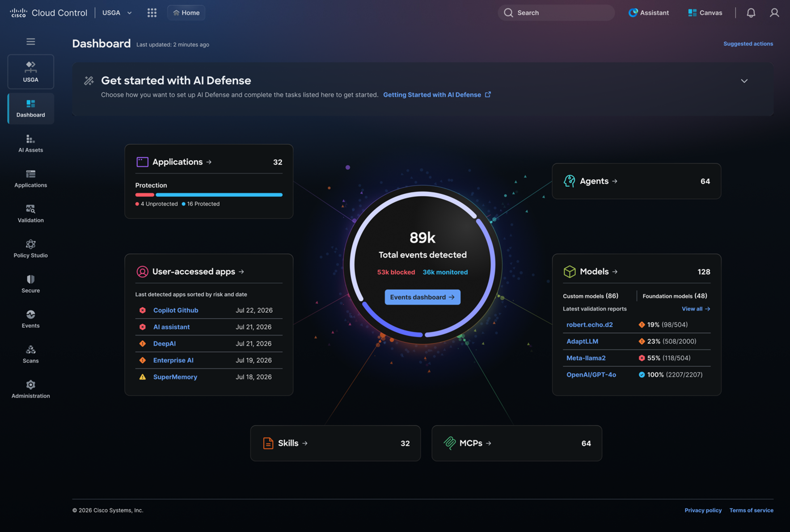This screenshot has width=790, height=532.
Task: Open Scans in the sidebar
Action: pyautogui.click(x=30, y=354)
